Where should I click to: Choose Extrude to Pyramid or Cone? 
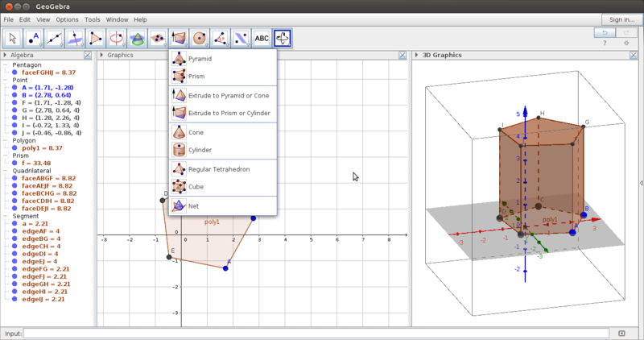[223, 95]
